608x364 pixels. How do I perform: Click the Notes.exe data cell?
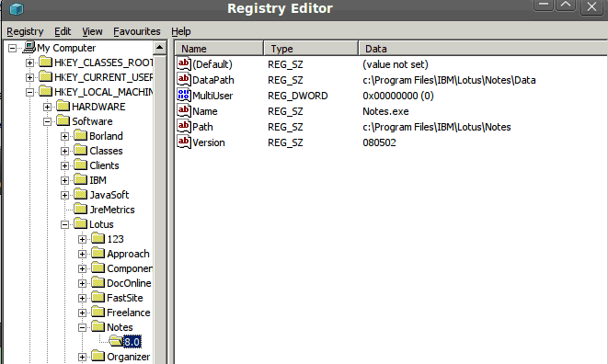coord(385,111)
